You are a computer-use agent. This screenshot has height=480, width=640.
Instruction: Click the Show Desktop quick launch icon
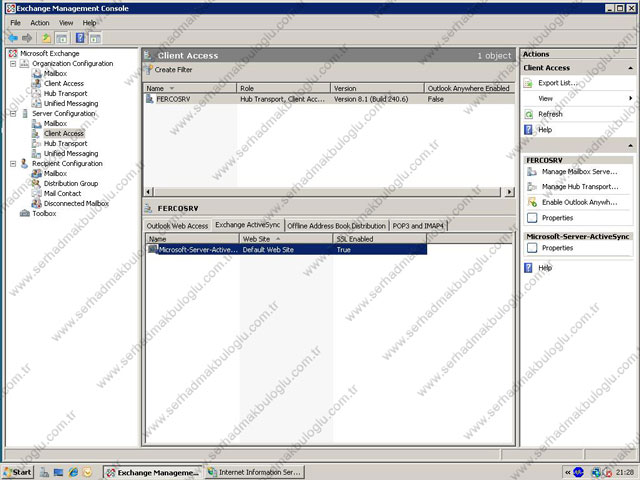58,472
